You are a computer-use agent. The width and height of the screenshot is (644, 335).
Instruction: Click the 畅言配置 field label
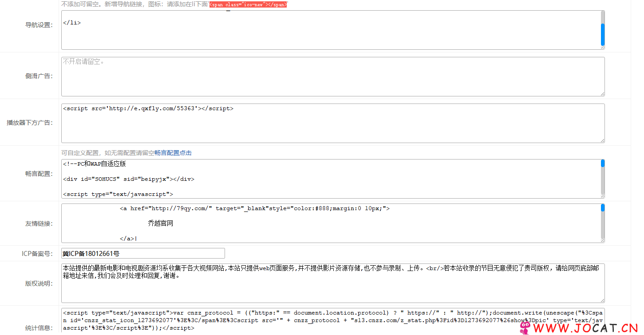[39, 174]
